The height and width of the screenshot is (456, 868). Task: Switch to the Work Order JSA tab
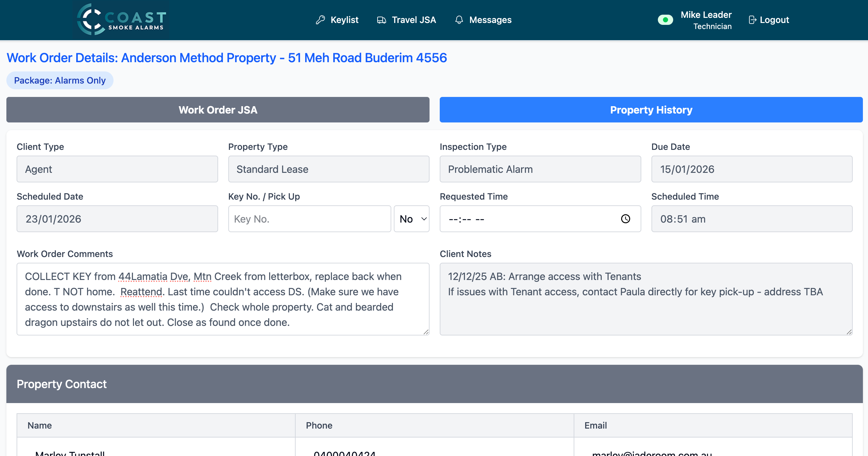pyautogui.click(x=218, y=110)
